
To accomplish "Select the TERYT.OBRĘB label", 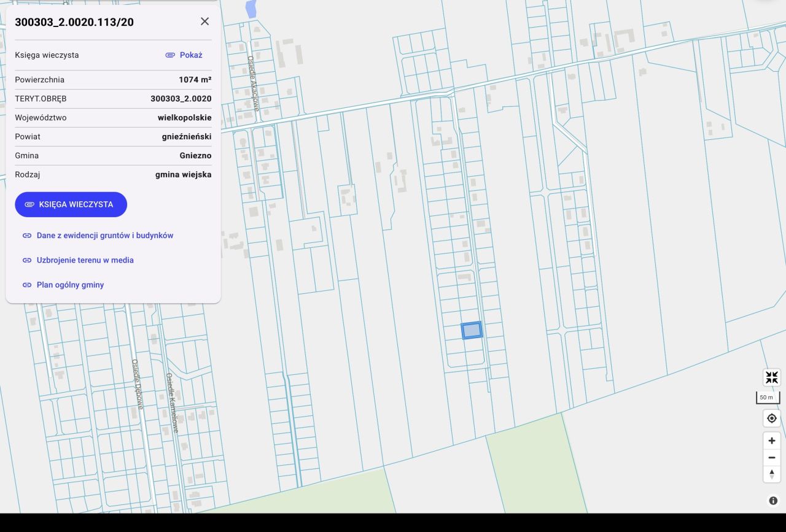I will click(41, 99).
